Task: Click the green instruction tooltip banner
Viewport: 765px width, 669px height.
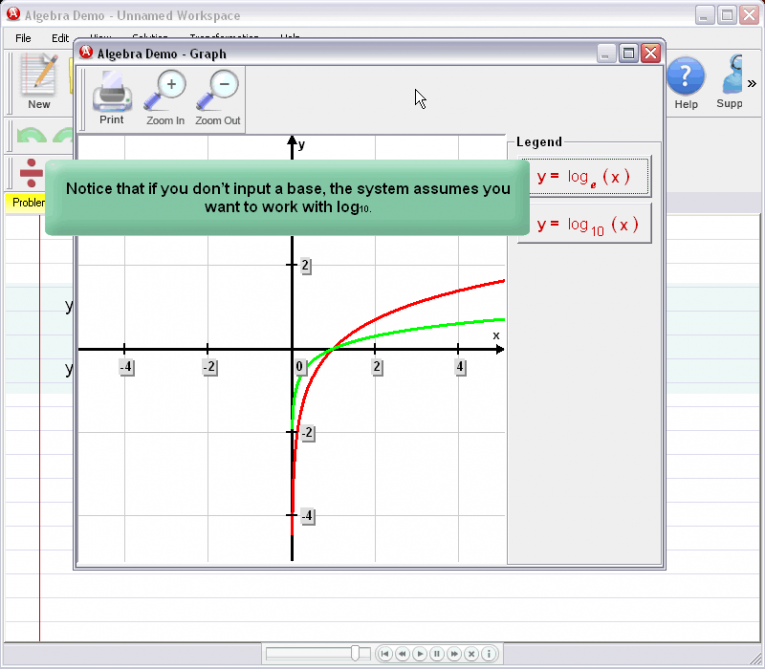Action: pyautogui.click(x=287, y=198)
